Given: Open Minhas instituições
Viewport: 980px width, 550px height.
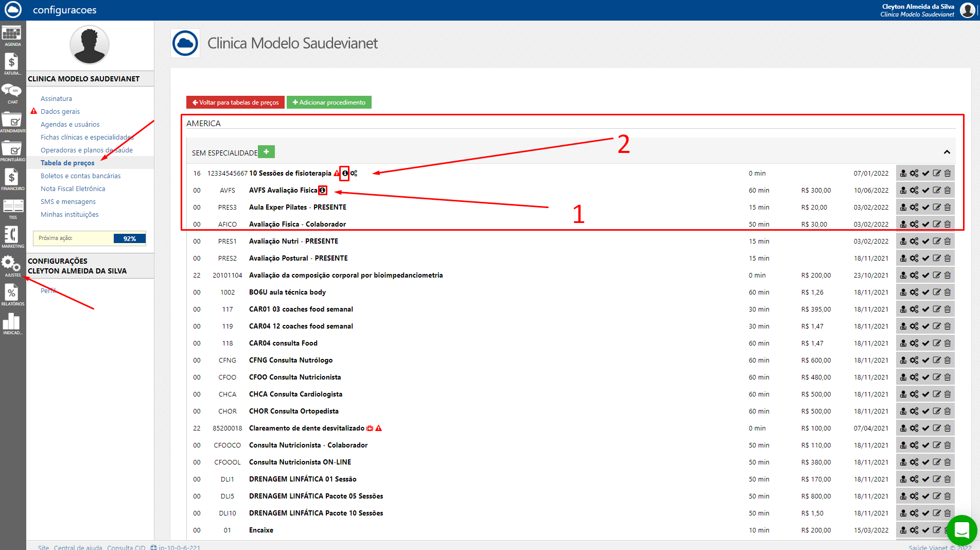Looking at the screenshot, I should click(x=69, y=214).
